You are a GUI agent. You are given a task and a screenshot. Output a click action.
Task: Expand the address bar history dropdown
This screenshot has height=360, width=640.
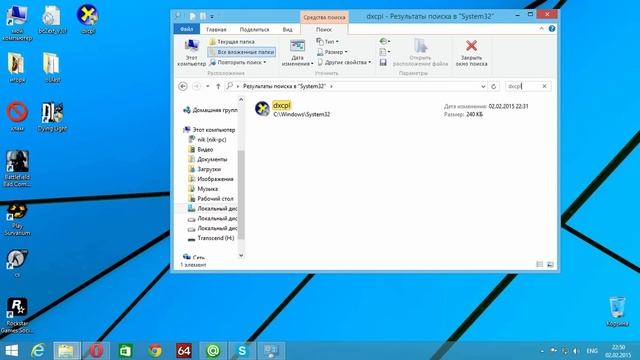tap(483, 87)
